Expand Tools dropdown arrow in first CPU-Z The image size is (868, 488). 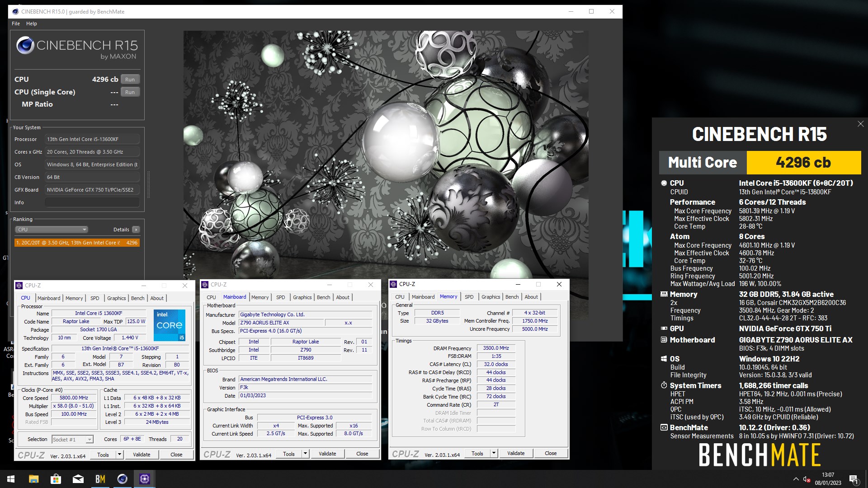[x=120, y=455]
